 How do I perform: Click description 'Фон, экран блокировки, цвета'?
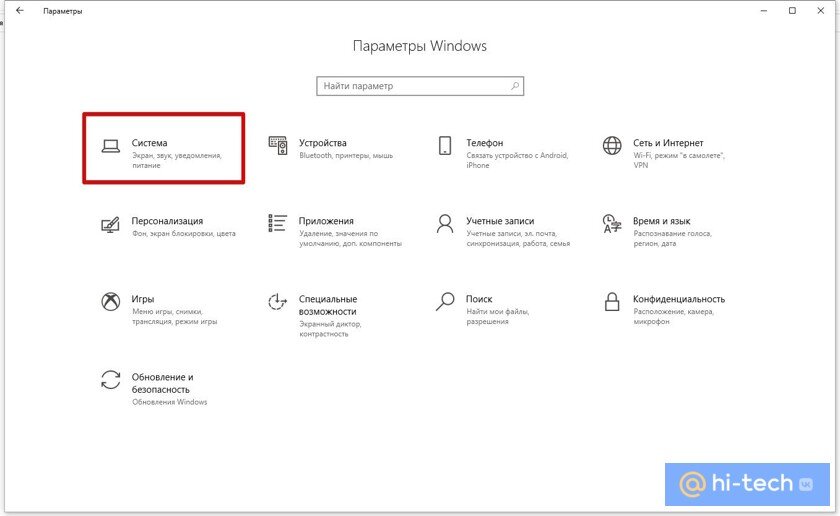click(x=184, y=234)
